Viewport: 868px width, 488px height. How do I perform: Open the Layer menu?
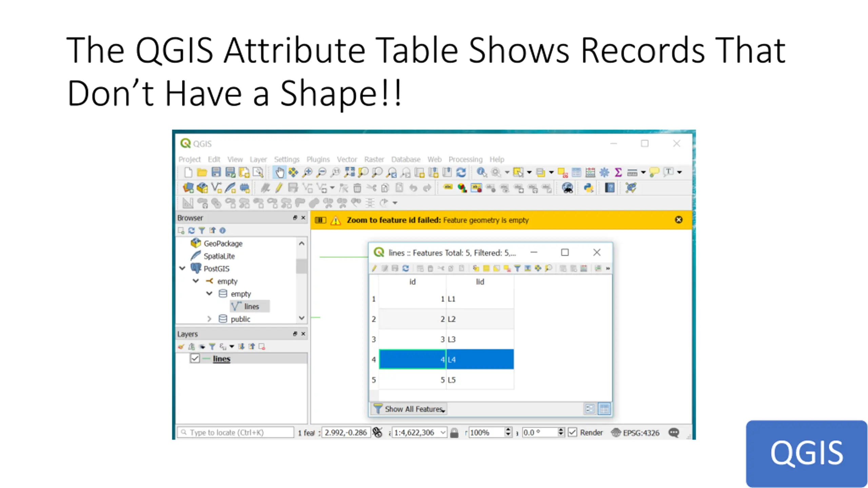[x=258, y=159]
